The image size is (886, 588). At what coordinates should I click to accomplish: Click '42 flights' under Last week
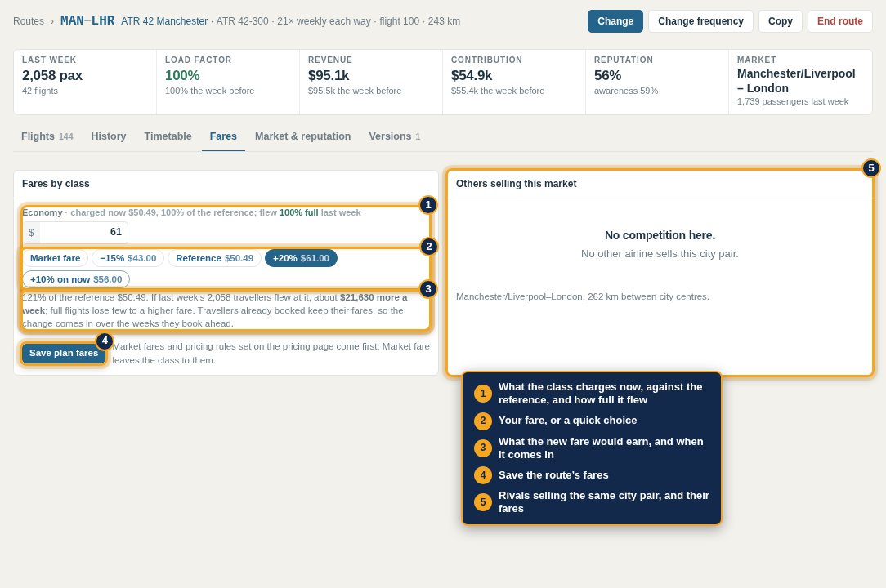pos(39,91)
